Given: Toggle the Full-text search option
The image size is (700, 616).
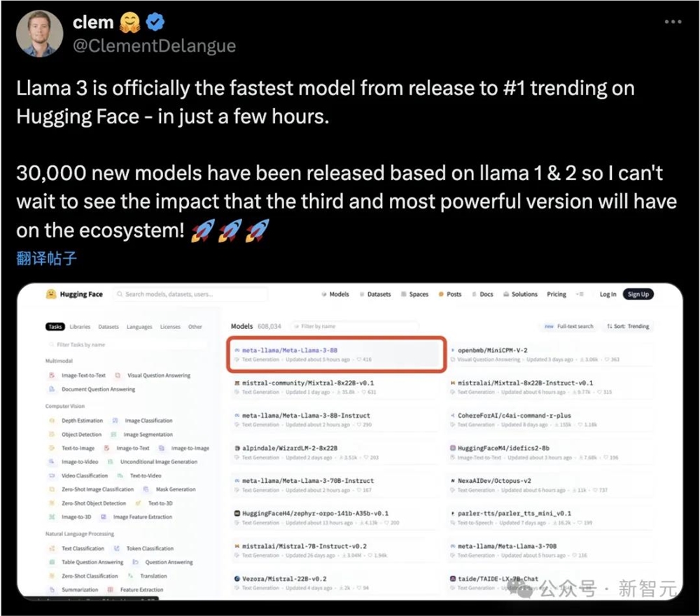Looking at the screenshot, I should pyautogui.click(x=568, y=326).
